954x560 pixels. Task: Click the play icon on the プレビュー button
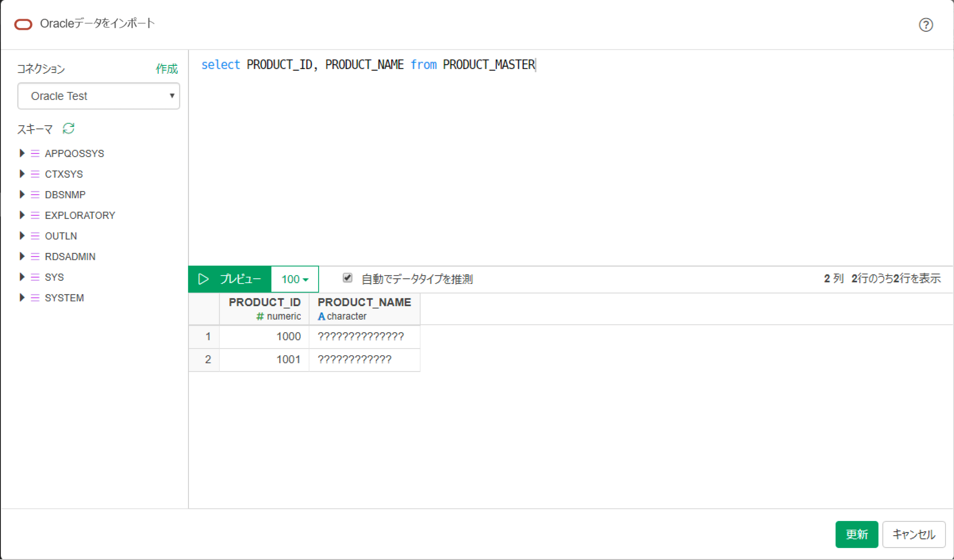point(203,279)
